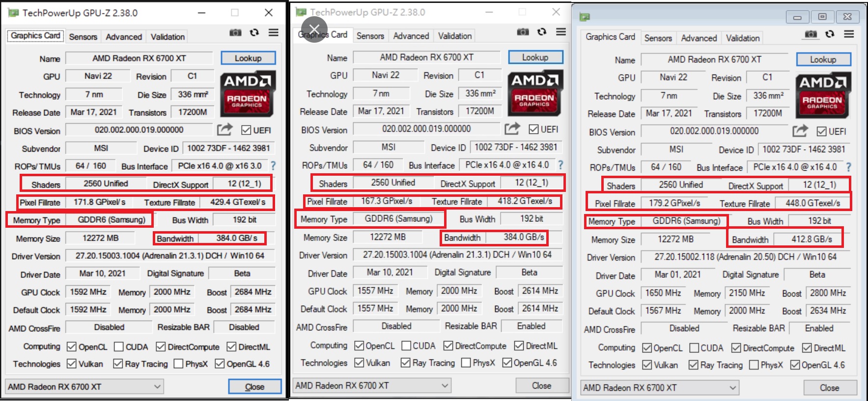Screen dimensions: 868x401
Task: Toggle OpenGL 4.6 checkbox in right window
Action: (x=795, y=365)
